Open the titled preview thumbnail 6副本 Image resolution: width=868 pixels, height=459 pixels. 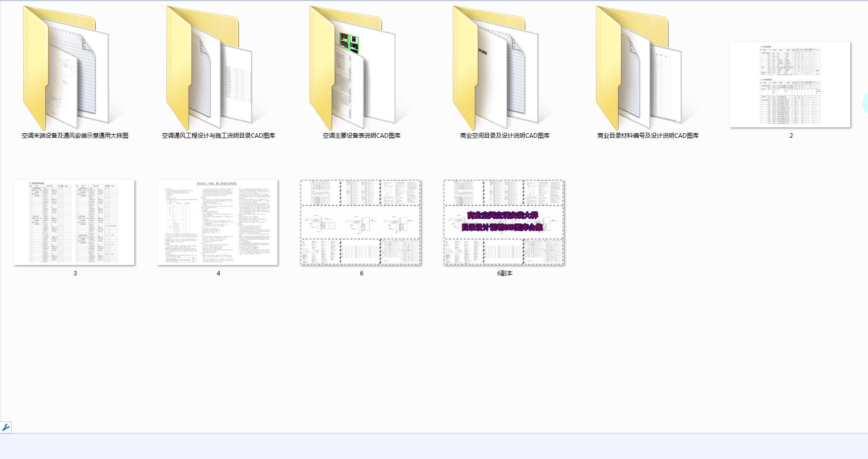[x=504, y=223]
